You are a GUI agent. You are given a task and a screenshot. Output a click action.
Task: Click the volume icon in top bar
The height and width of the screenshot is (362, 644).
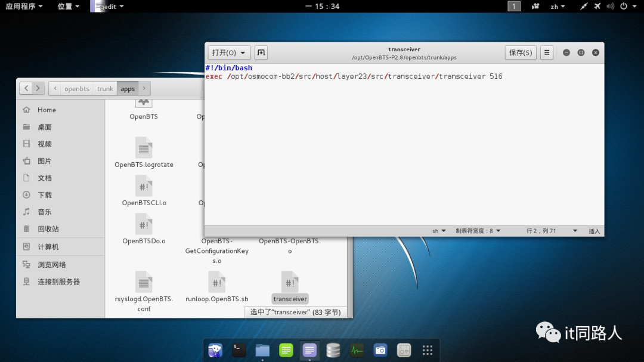[611, 6]
